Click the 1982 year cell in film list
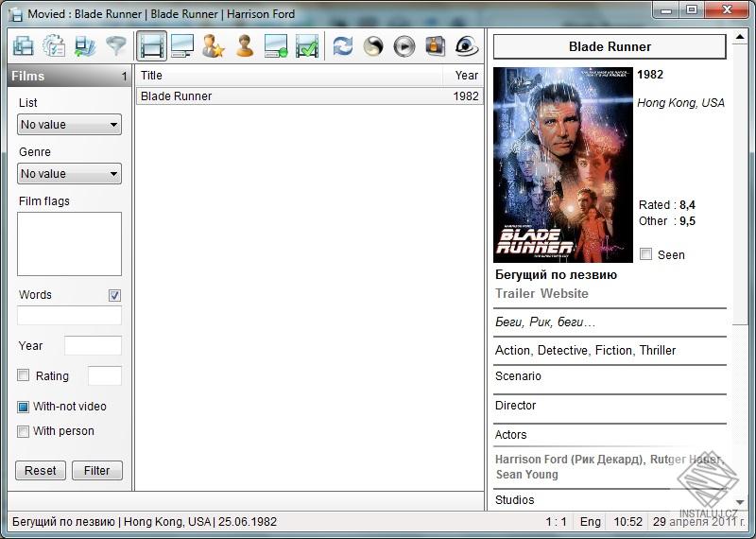Screen dimensions: 756x539 click(x=466, y=96)
